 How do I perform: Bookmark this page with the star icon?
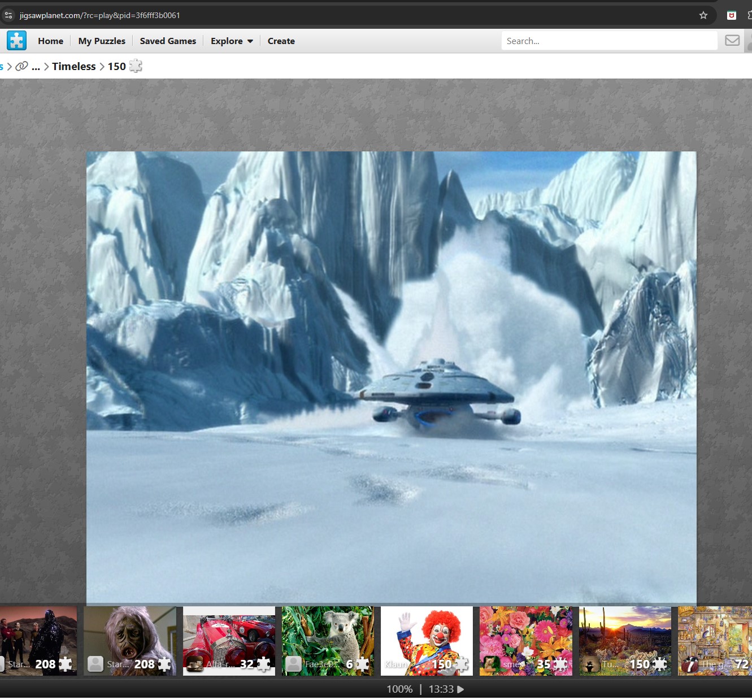[x=703, y=15]
